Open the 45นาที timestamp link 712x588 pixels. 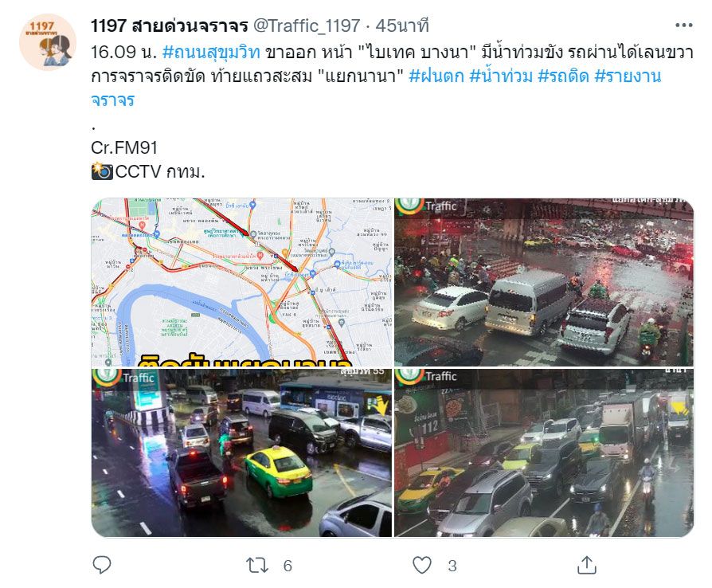pos(402,26)
